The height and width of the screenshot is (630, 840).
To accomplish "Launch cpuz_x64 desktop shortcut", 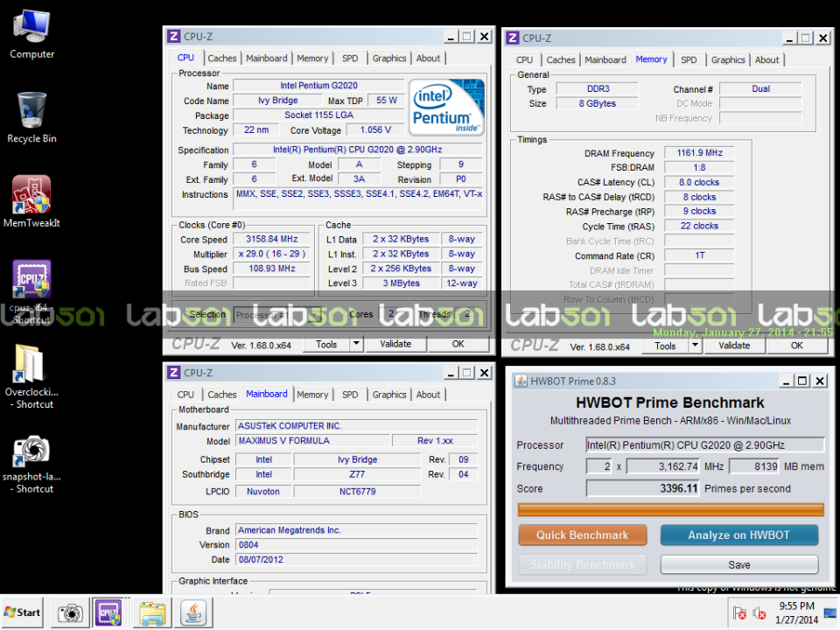I will (x=31, y=292).
